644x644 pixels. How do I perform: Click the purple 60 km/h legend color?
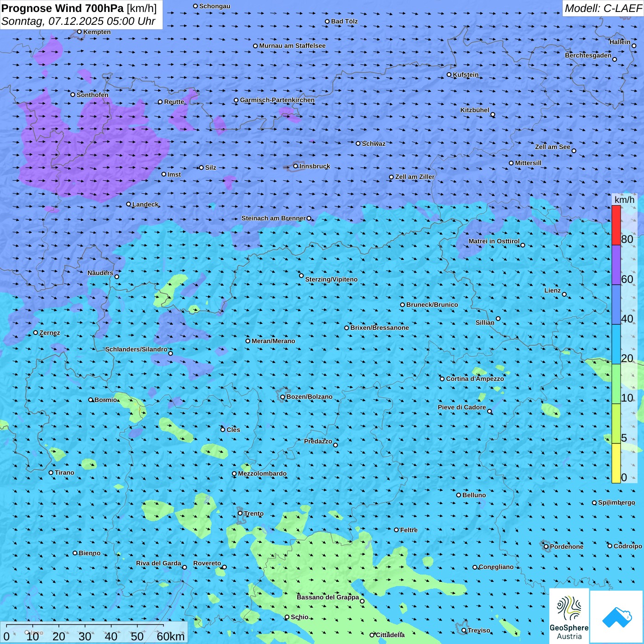coord(616,265)
